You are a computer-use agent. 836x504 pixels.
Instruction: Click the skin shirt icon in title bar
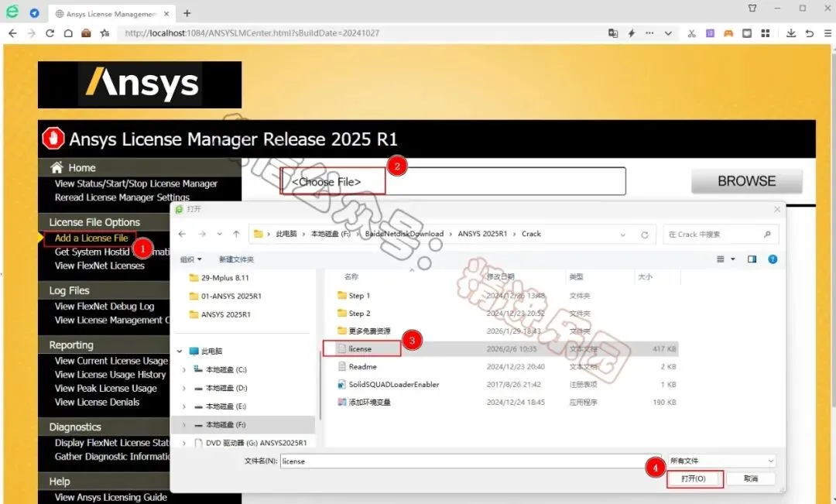752,8
